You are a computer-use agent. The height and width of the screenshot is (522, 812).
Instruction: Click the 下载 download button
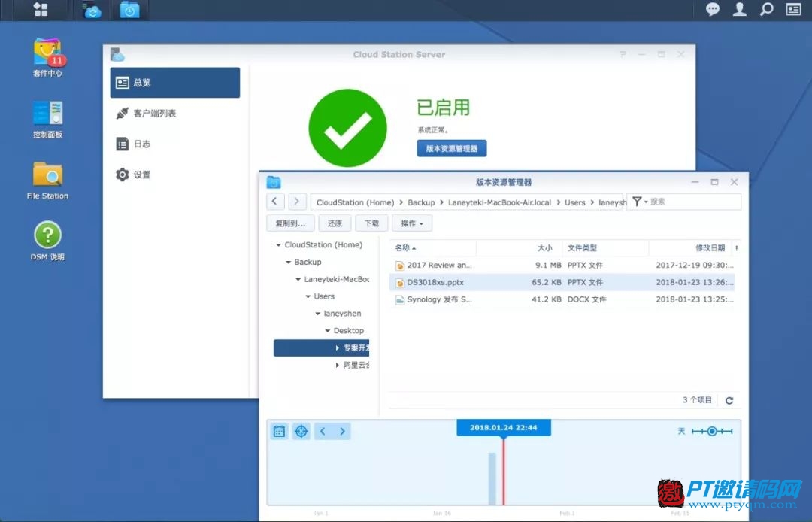[x=371, y=223]
